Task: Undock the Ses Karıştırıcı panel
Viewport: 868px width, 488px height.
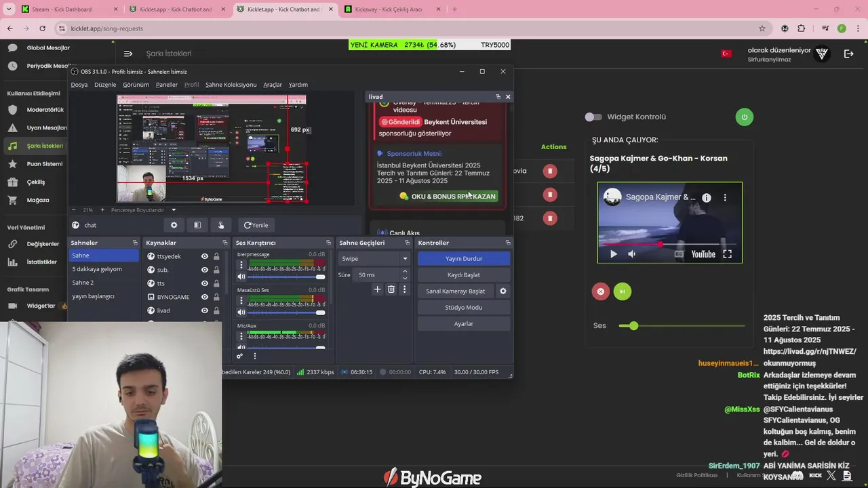Action: [x=328, y=243]
